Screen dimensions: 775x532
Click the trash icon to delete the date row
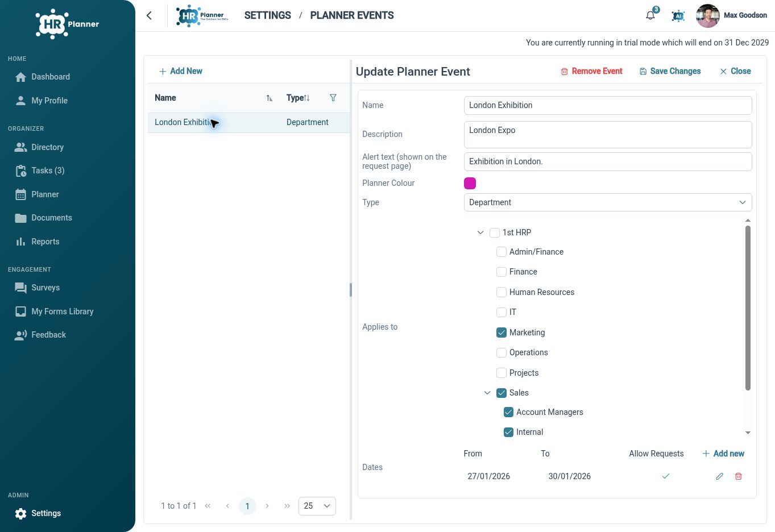point(739,476)
